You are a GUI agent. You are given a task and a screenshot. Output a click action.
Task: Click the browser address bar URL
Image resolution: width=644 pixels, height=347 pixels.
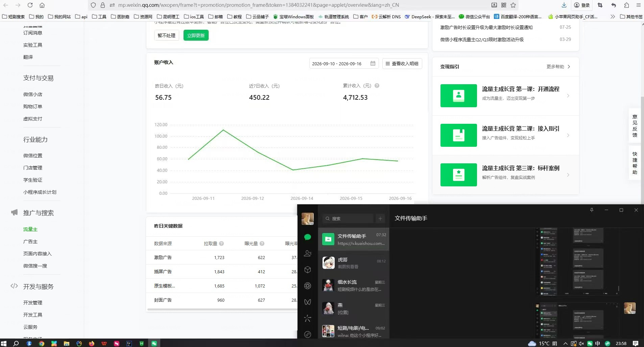pyautogui.click(x=258, y=5)
